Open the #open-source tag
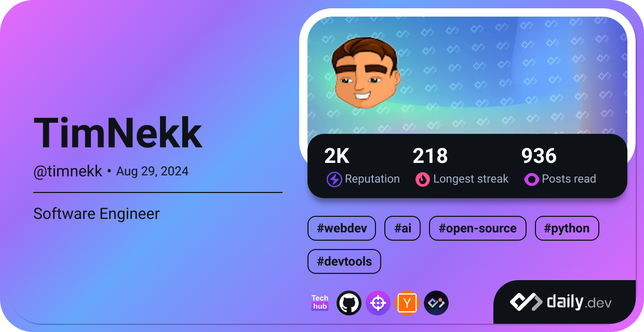The height and width of the screenshot is (332, 644). coord(478,229)
